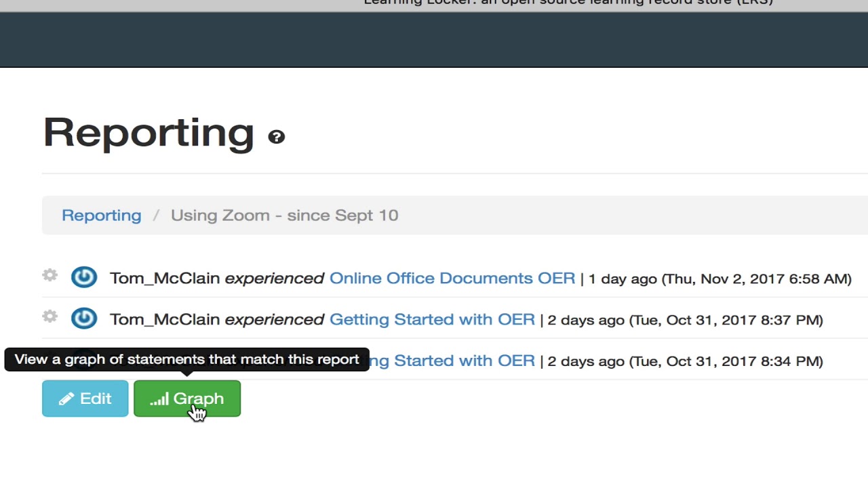Viewport: 868px width, 488px height.
Task: Click the Edit button with pencil icon
Action: [x=85, y=399]
